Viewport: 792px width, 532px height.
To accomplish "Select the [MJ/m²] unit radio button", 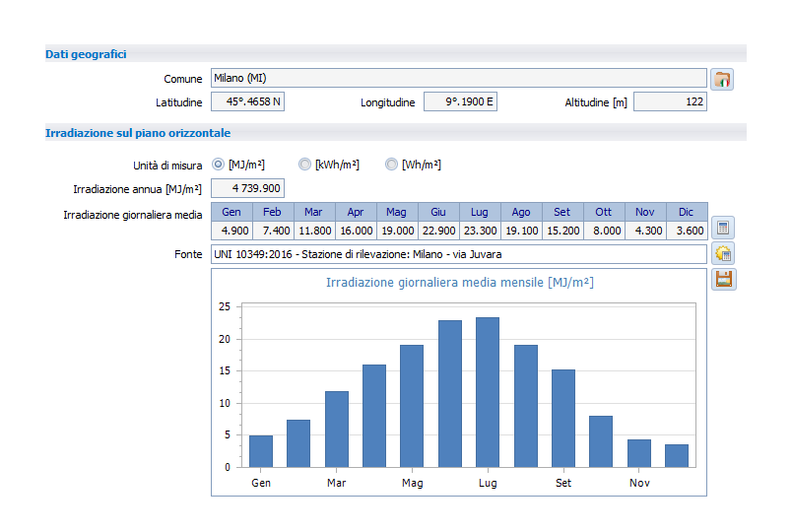I will (219, 165).
